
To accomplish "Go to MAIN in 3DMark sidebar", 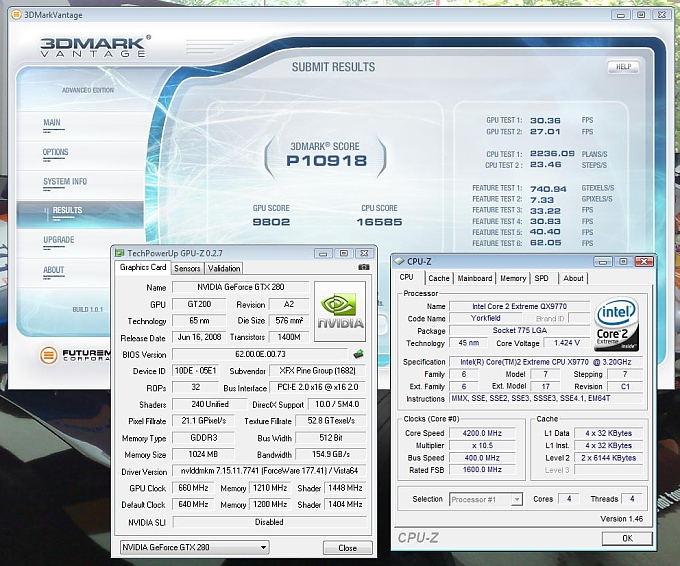I will click(52, 123).
